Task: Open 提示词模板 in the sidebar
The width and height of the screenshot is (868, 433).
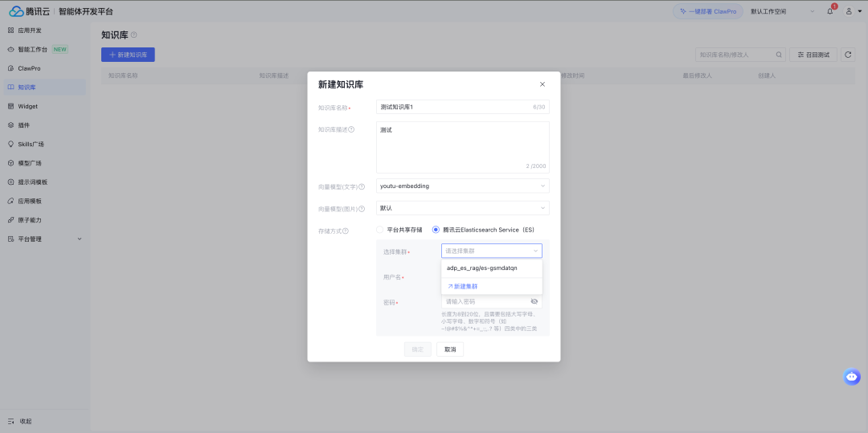Action: [x=44, y=182]
